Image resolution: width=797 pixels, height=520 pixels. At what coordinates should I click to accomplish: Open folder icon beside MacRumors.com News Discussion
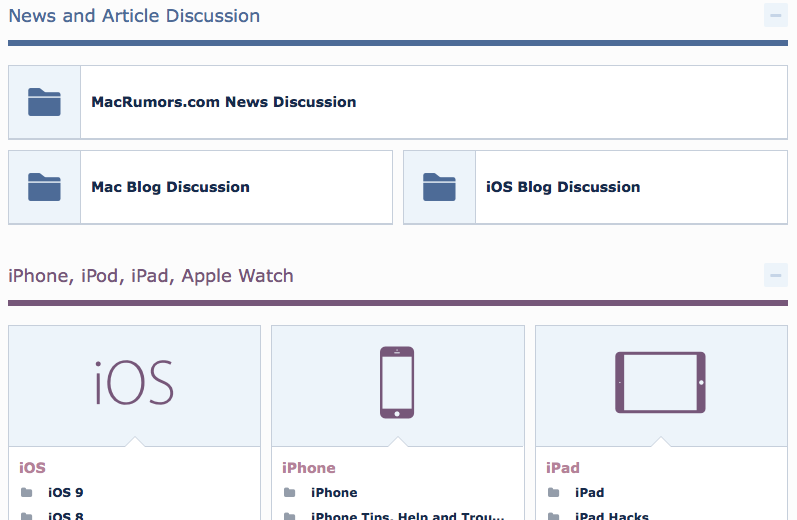coord(44,102)
